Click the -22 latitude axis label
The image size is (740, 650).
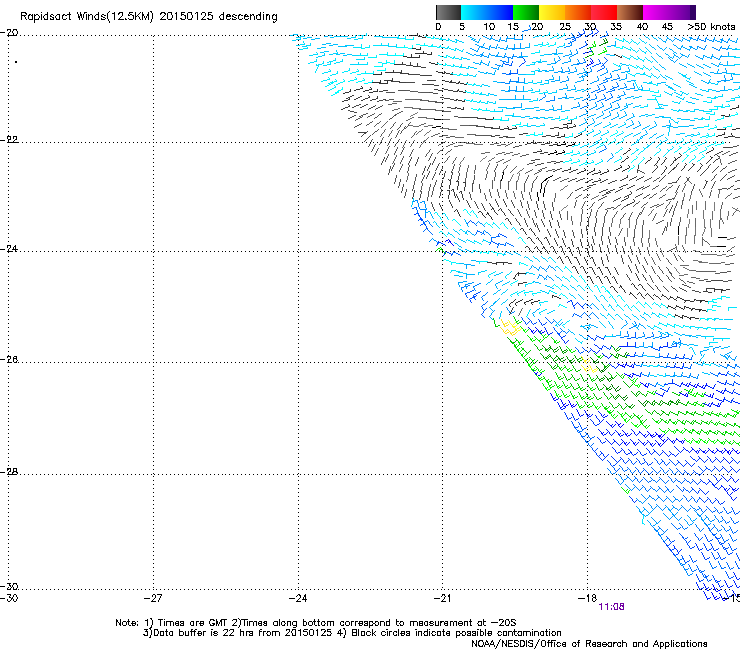[9, 140]
